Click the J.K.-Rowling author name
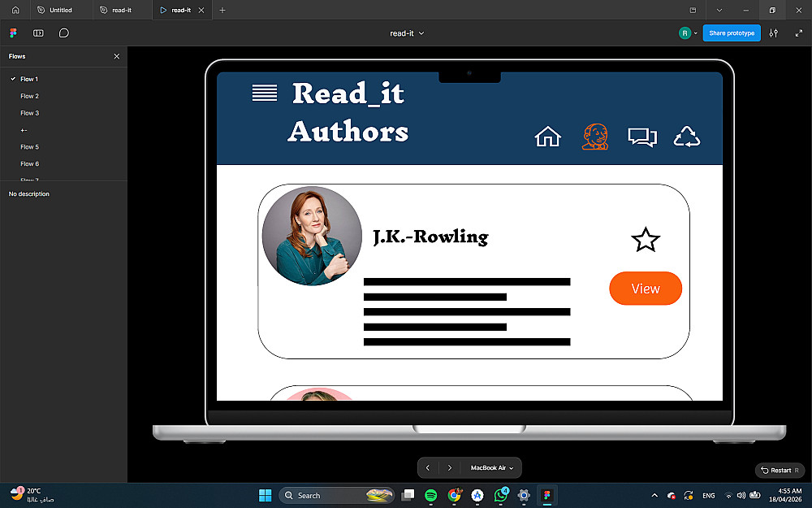 click(430, 237)
